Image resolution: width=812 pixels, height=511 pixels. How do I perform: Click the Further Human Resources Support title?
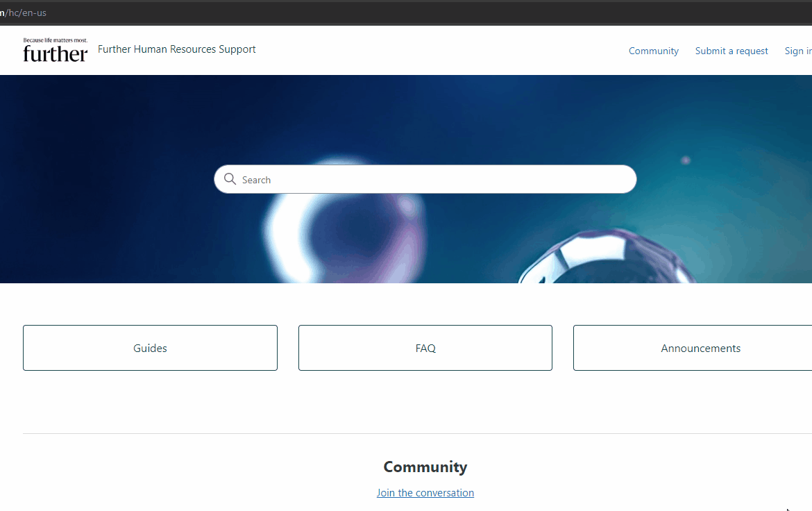[177, 49]
